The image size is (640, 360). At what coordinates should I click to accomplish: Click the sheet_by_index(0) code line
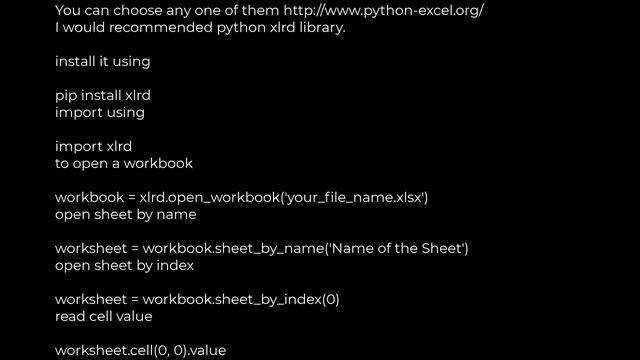point(197,300)
